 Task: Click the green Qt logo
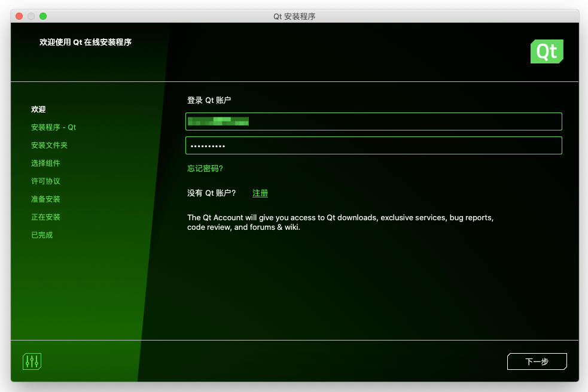coord(546,51)
